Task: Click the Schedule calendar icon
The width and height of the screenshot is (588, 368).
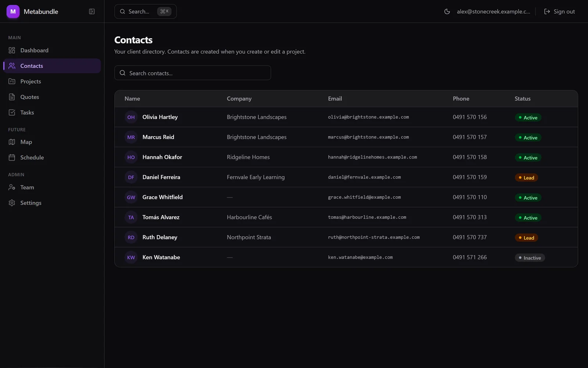Action: tap(12, 158)
